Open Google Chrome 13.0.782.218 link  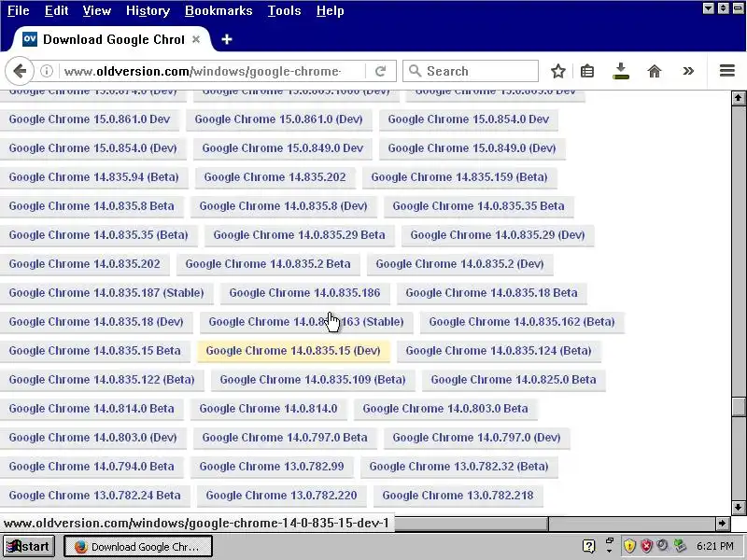tap(458, 496)
